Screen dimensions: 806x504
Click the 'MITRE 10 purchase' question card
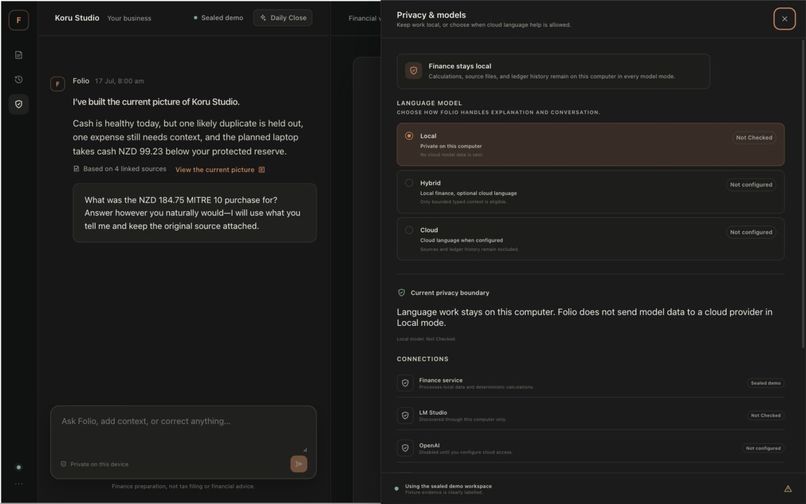click(x=194, y=213)
